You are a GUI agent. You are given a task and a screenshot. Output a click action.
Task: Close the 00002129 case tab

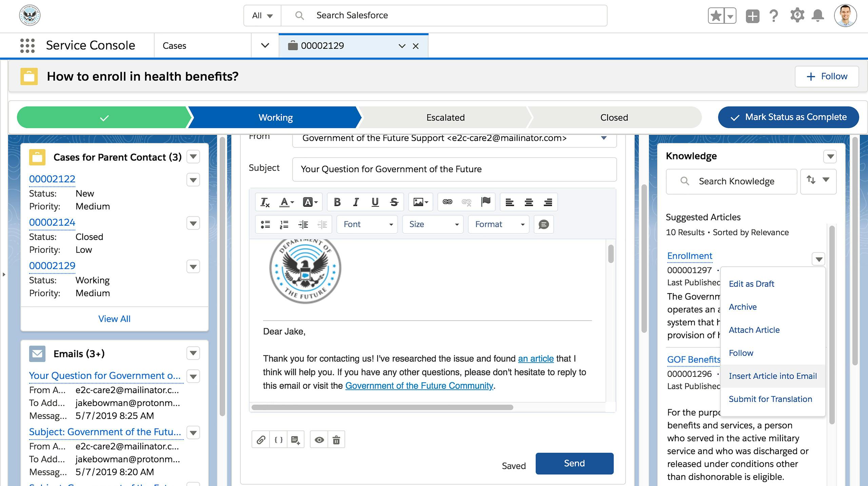(416, 46)
